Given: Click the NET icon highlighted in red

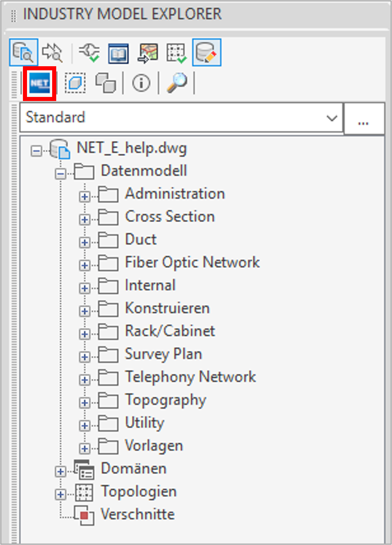Looking at the screenshot, I should (40, 83).
